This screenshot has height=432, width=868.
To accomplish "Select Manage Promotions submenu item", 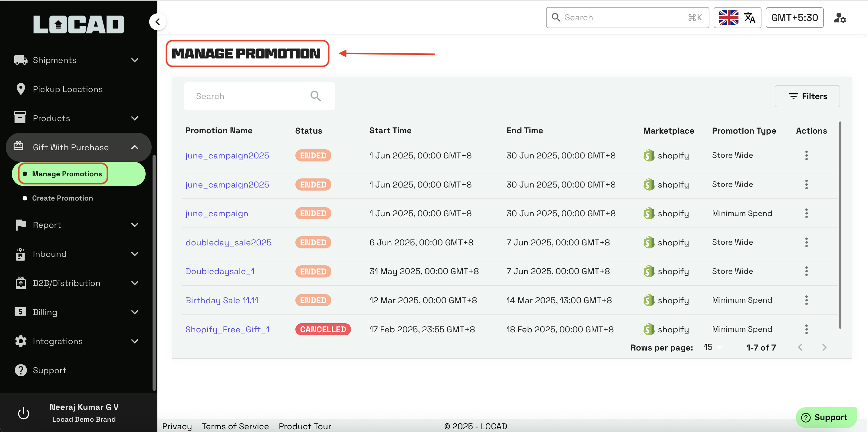I will click(67, 174).
